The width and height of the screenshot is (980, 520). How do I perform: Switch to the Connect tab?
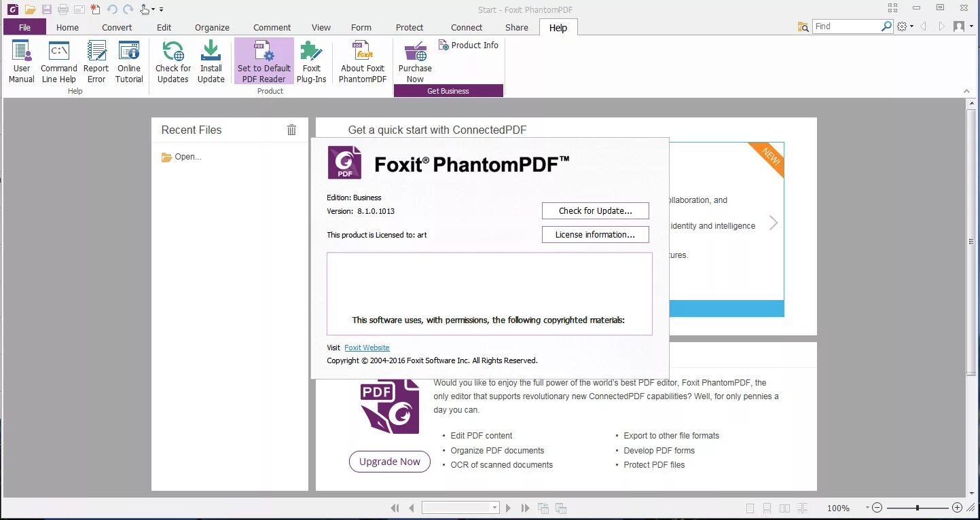click(x=467, y=27)
